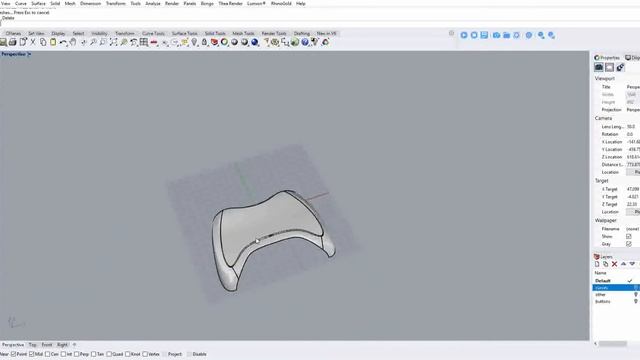Screen dimensions: 640x360
Task: Click the Lens Length value field
Action: tap(633, 127)
